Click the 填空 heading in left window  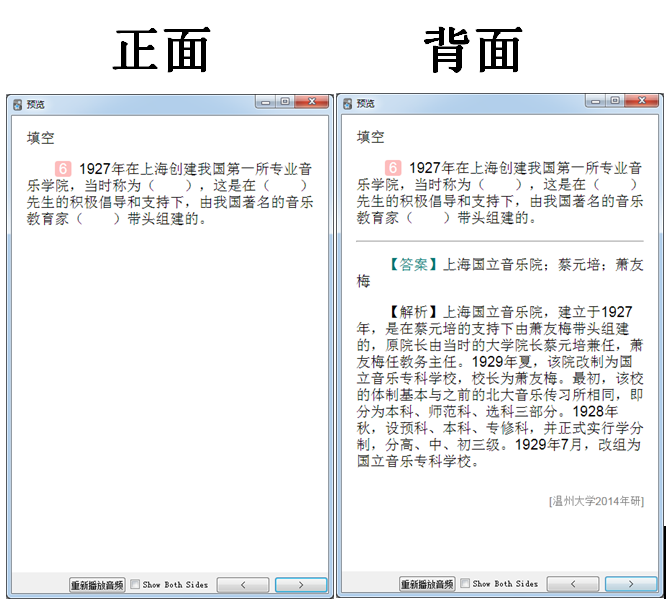(x=41, y=138)
